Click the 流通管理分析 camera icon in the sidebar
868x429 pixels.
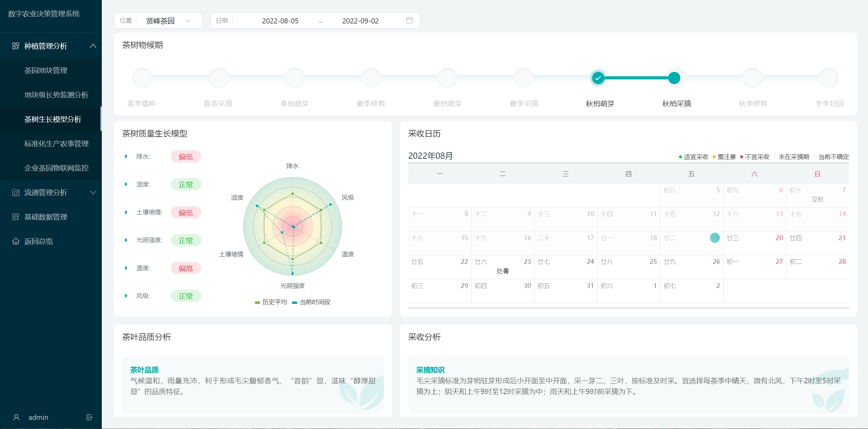tap(16, 193)
